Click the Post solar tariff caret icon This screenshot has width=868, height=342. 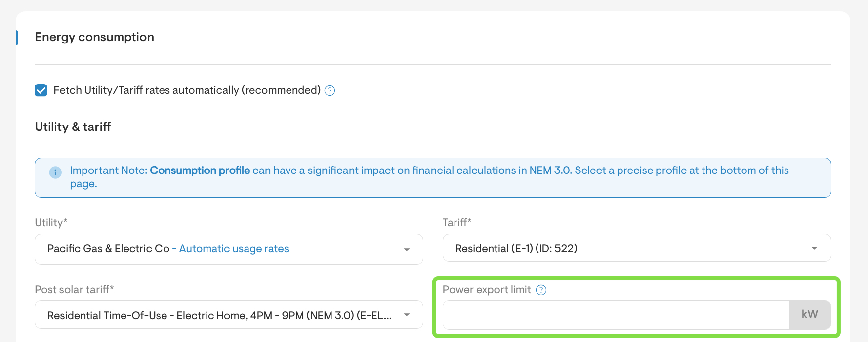pyautogui.click(x=407, y=315)
